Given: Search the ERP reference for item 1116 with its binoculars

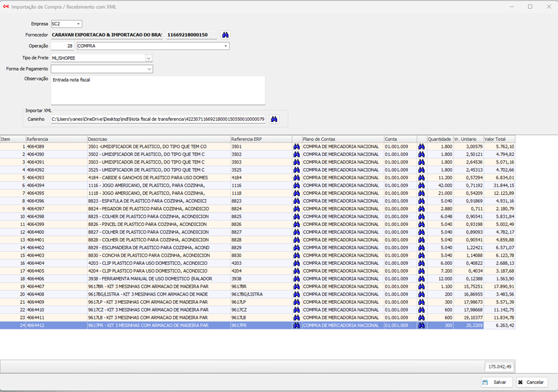Looking at the screenshot, I should (297, 186).
